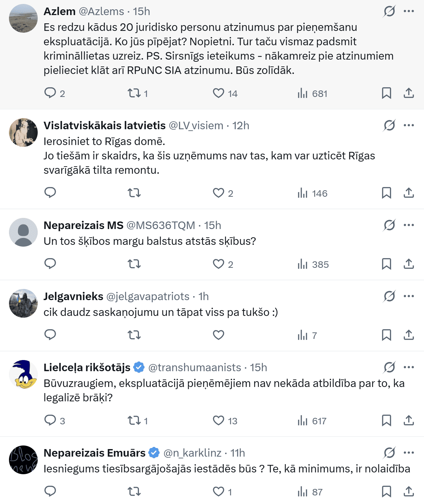Like the tweet by Azlem
The width and height of the screenshot is (424, 504).
pyautogui.click(x=218, y=93)
